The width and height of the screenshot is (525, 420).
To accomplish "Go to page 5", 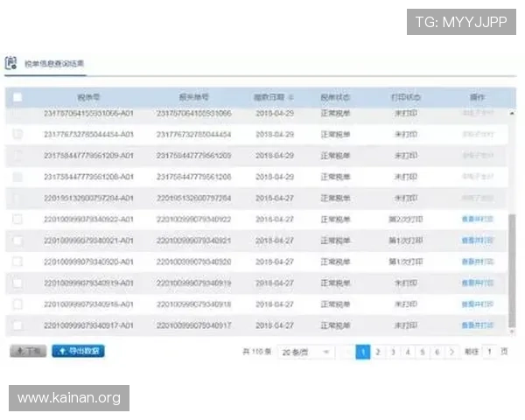I will pos(423,352).
